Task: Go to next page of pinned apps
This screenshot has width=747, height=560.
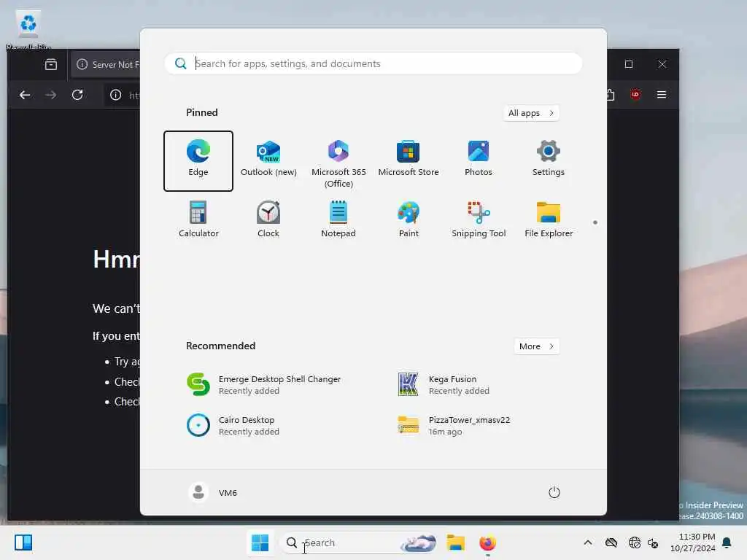Action: [x=595, y=222]
